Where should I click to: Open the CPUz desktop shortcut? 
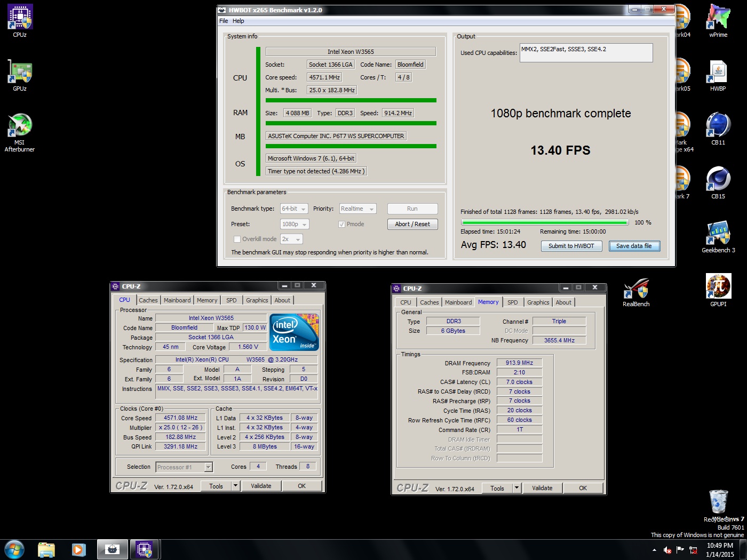(20, 21)
